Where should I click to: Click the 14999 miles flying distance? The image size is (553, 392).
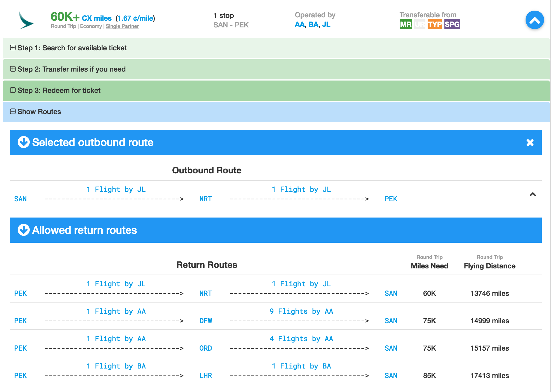tap(489, 321)
